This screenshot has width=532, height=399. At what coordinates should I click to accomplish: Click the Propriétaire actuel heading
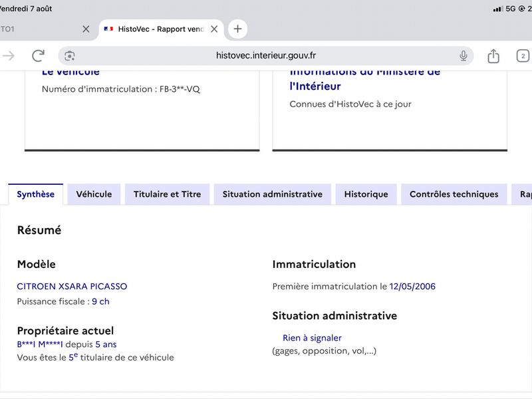65,331
